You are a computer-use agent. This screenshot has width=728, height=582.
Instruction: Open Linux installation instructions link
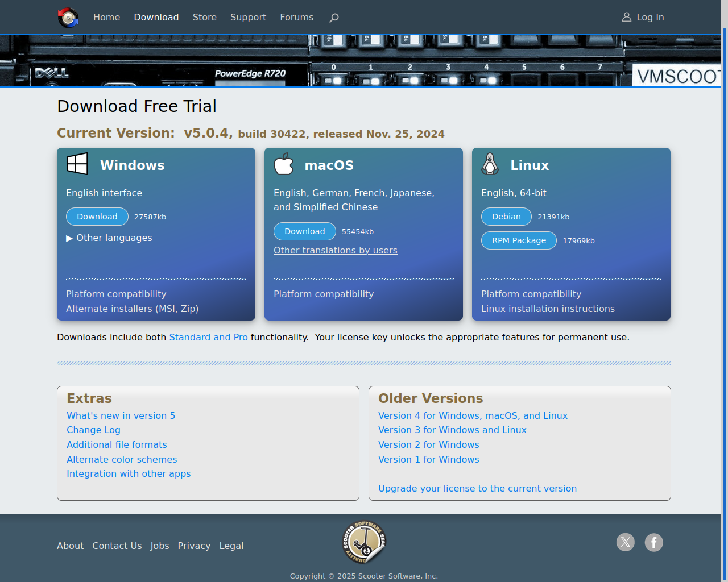tap(548, 309)
